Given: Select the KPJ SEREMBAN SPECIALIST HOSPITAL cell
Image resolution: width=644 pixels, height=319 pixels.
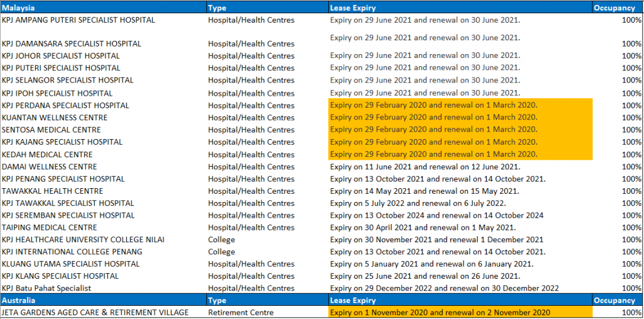Looking at the screenshot, I should click(x=103, y=215).
